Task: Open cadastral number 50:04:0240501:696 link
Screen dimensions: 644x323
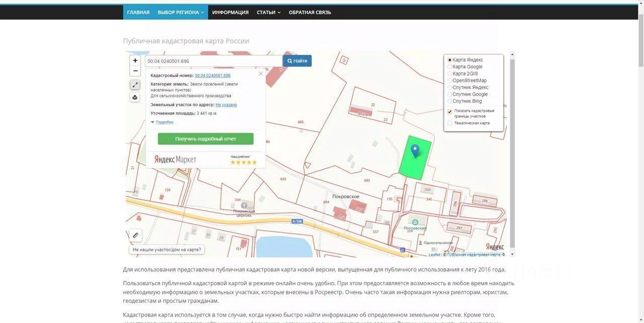Action: click(213, 75)
